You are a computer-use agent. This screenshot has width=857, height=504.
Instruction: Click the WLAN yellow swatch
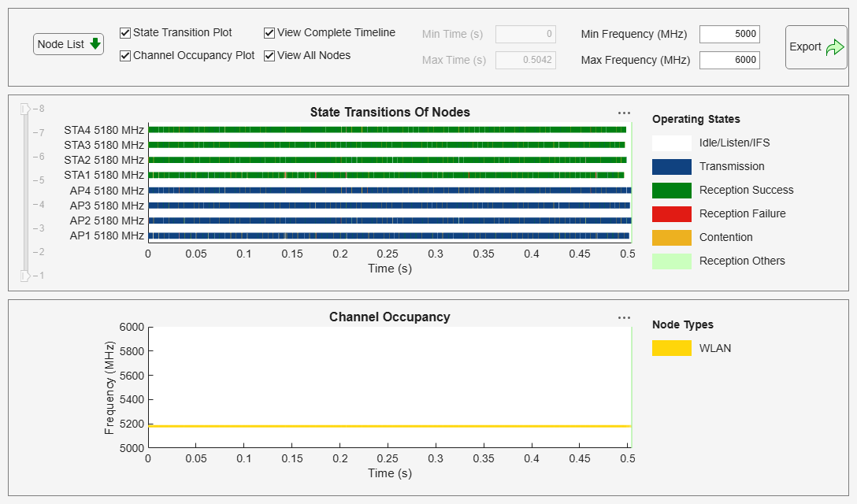pyautogui.click(x=672, y=348)
